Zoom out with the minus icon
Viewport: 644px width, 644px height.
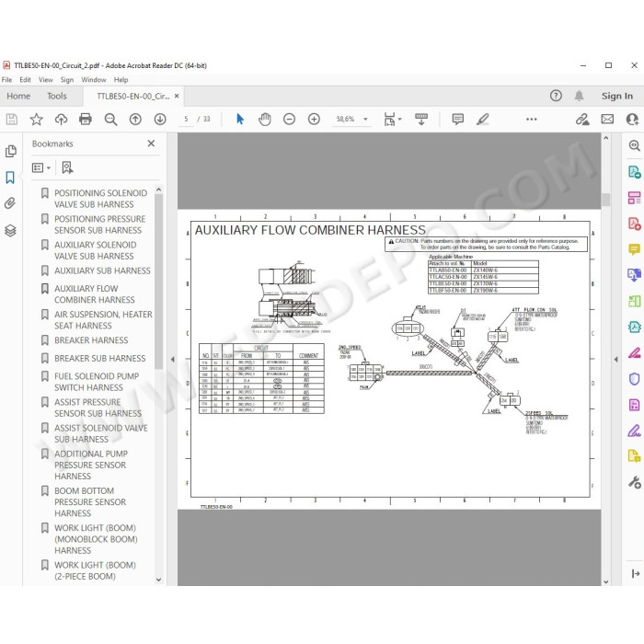(x=289, y=119)
